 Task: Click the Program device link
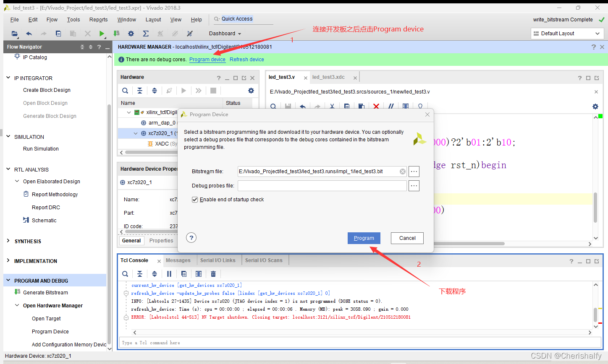coord(207,60)
